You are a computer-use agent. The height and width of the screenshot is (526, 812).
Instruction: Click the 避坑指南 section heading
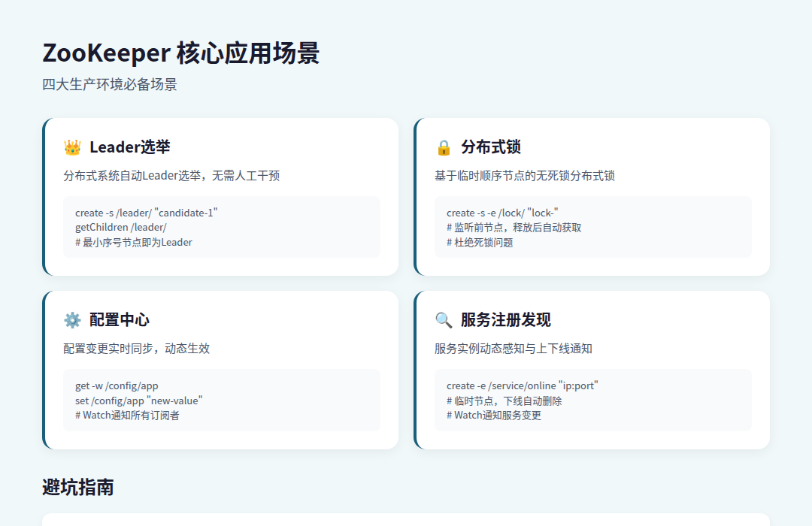pyautogui.click(x=78, y=487)
